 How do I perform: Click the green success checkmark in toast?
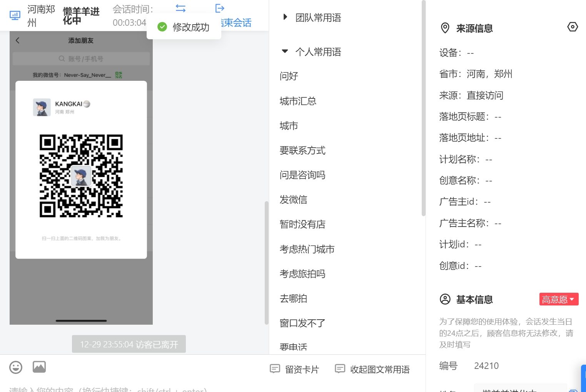[162, 27]
